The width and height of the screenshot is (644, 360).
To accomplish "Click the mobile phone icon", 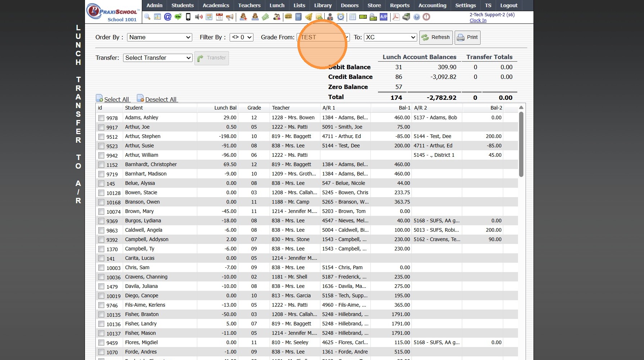I will click(188, 17).
